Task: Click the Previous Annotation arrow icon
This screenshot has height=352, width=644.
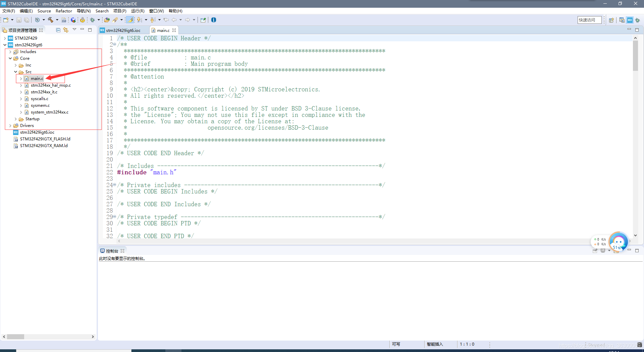Action: click(x=153, y=20)
